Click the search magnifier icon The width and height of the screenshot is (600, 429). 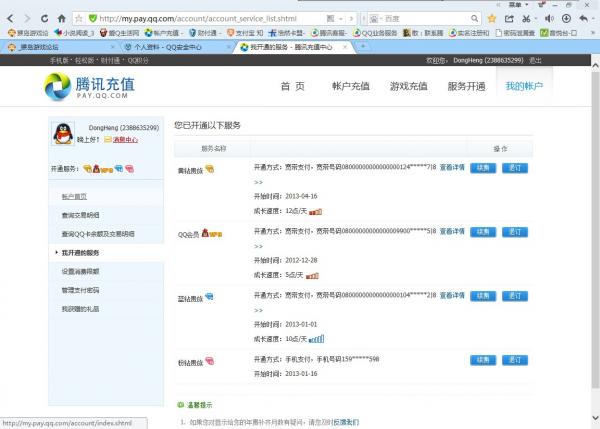474,18
